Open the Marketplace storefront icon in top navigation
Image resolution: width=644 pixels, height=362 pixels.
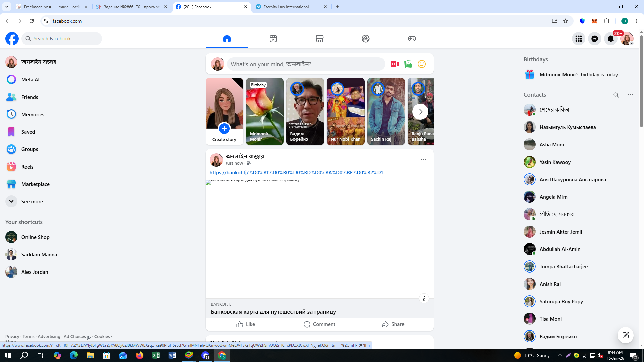click(x=319, y=39)
